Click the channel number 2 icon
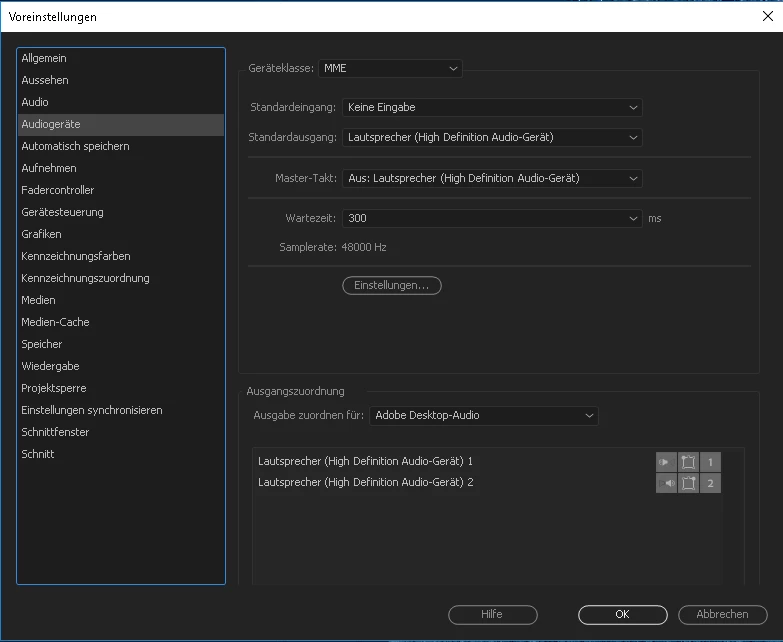783x642 pixels. (710, 483)
